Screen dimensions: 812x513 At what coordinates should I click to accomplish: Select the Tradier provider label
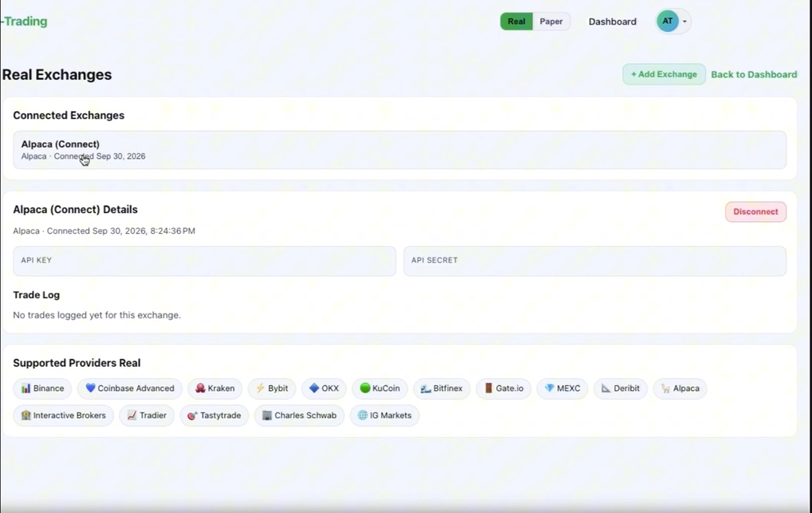[153, 415]
